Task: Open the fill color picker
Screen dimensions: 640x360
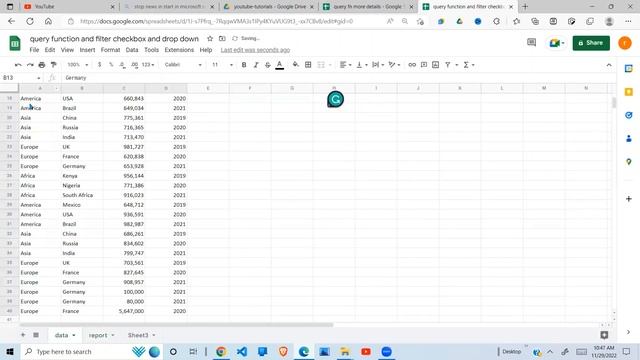Action: 296,65
